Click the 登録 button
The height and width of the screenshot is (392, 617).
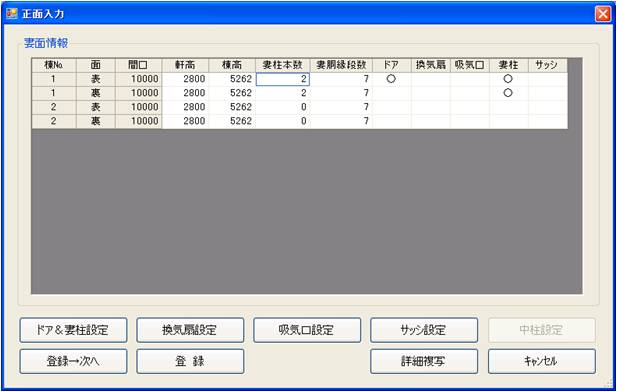point(190,361)
